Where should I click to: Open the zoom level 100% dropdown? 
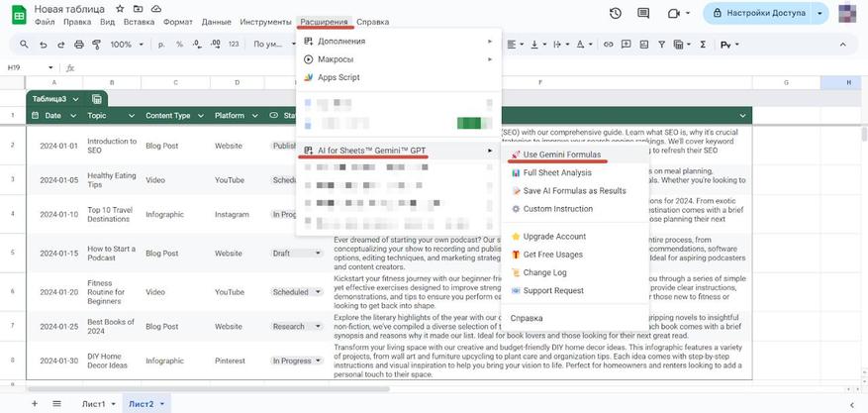(127, 45)
